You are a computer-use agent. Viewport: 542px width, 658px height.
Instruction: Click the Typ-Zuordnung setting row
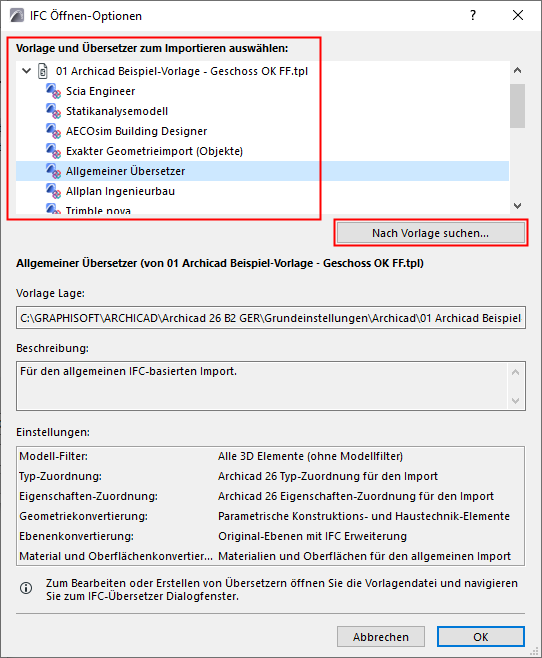click(271, 476)
